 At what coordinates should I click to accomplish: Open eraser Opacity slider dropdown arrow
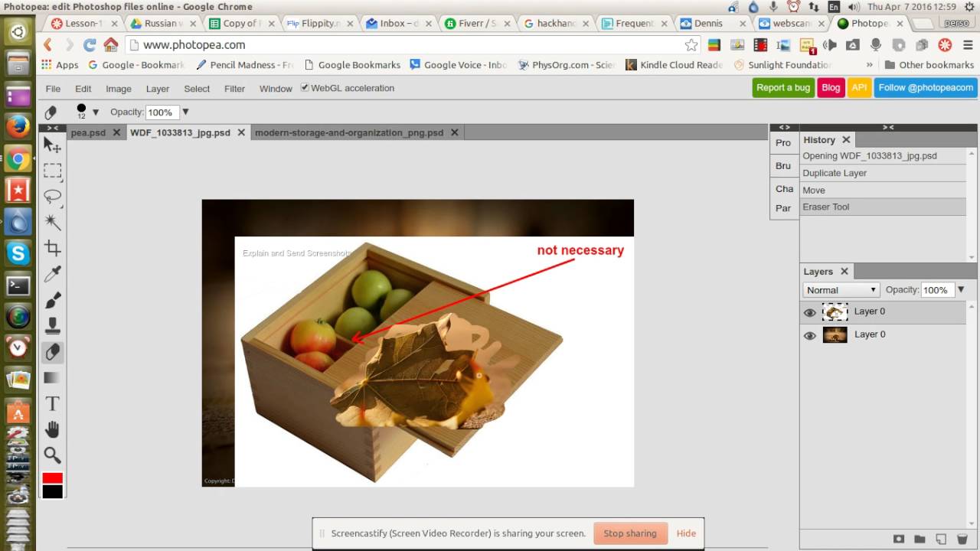click(185, 112)
